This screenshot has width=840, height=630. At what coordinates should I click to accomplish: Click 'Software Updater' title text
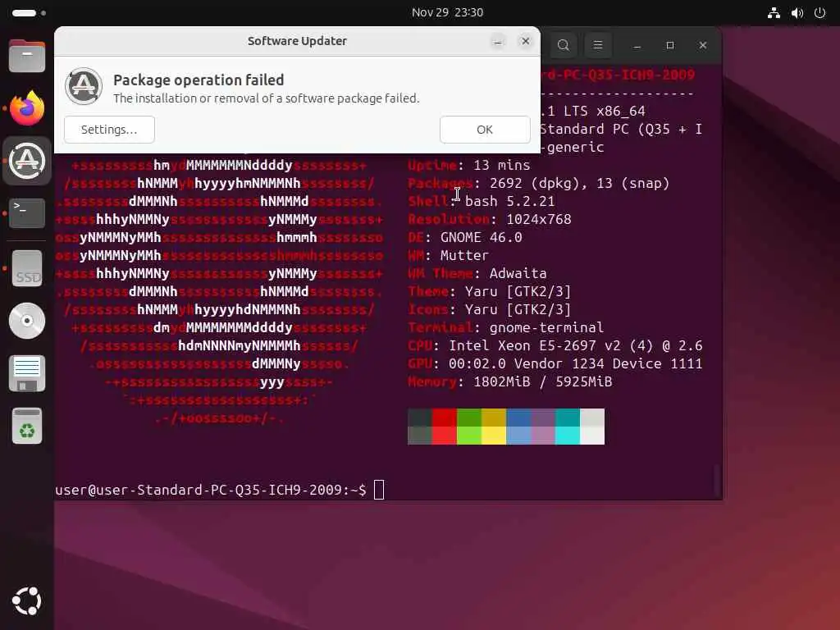[297, 41]
